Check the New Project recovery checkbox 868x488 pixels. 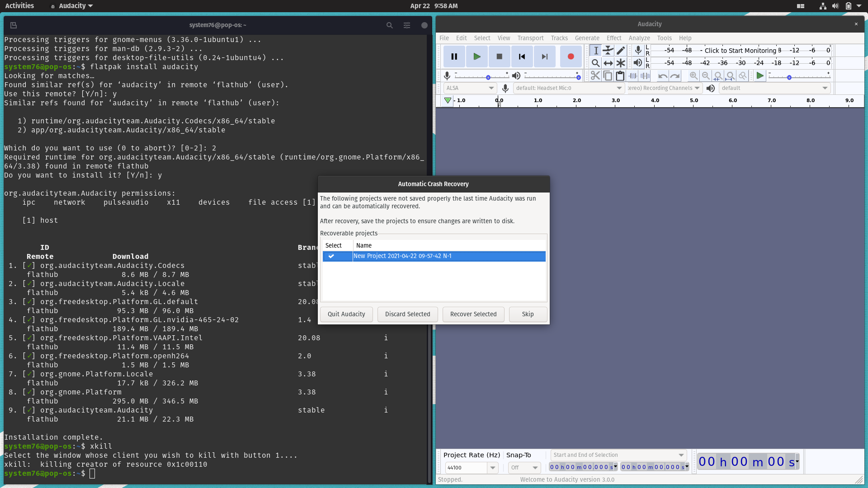(332, 256)
